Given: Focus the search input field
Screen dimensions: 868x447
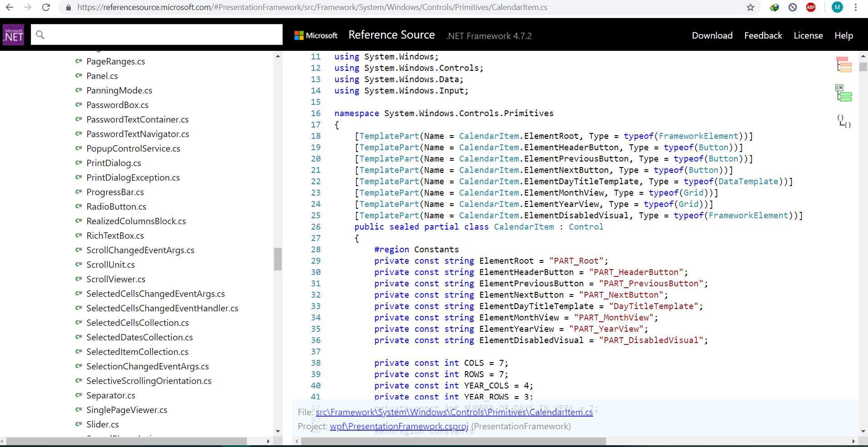Looking at the screenshot, I should pos(157,34).
